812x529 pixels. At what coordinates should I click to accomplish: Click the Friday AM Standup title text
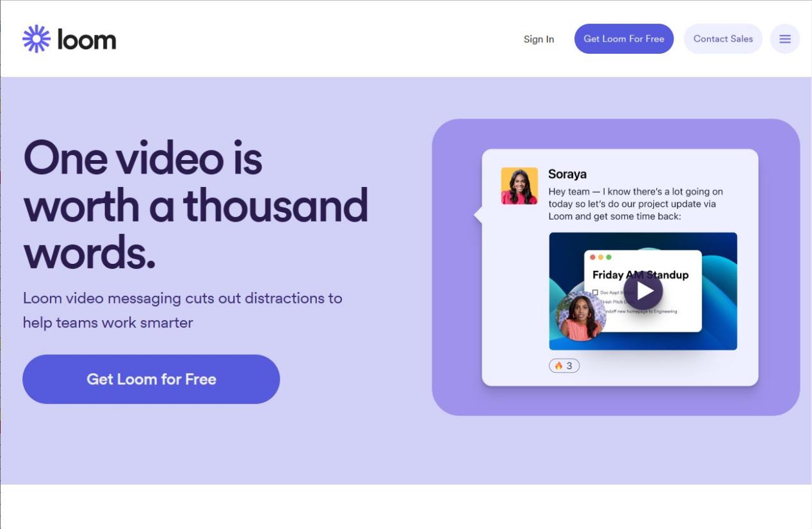tap(640, 275)
